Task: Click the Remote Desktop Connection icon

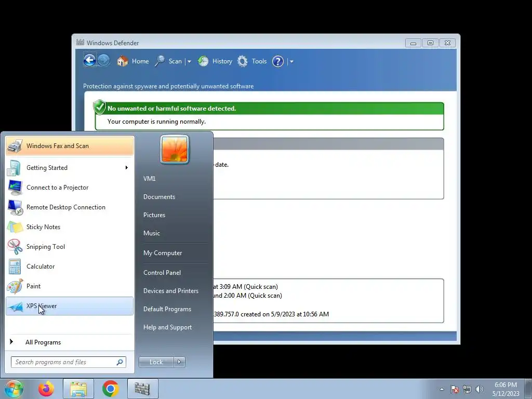Action: tap(15, 207)
